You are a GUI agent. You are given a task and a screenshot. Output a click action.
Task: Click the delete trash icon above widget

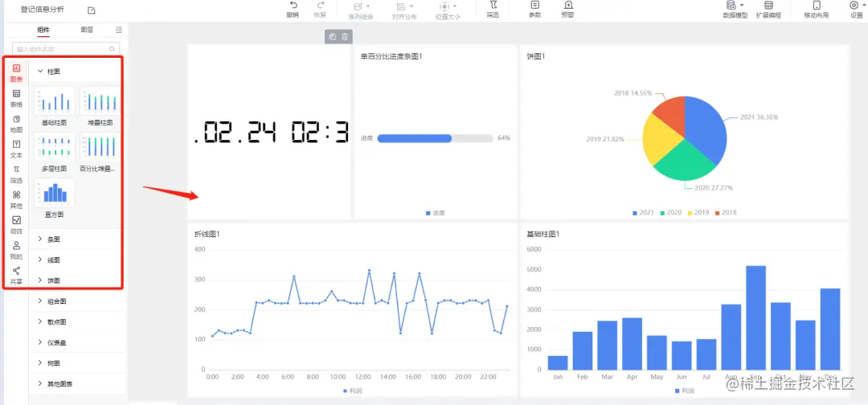click(345, 36)
